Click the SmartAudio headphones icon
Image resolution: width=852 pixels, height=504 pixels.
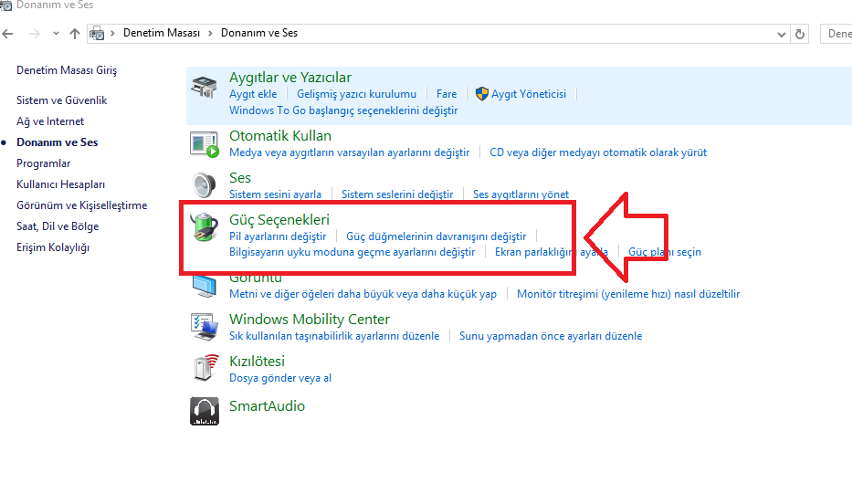pyautogui.click(x=205, y=411)
